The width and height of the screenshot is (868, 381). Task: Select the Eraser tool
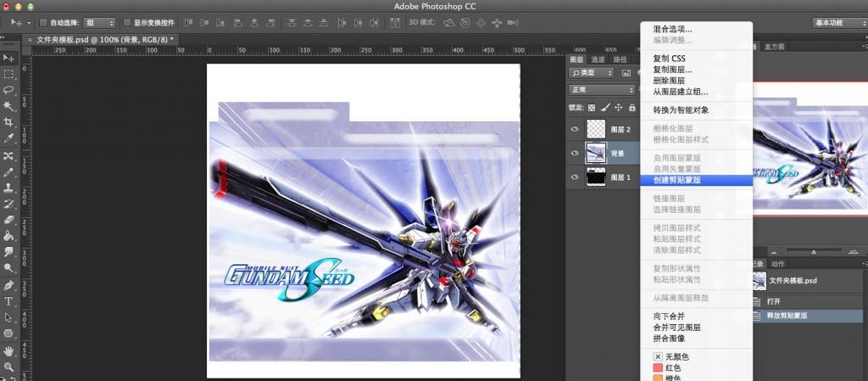click(8, 220)
